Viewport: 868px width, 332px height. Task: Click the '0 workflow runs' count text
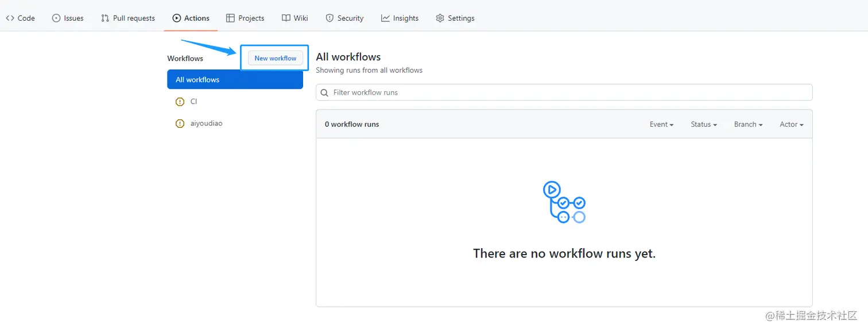[352, 124]
